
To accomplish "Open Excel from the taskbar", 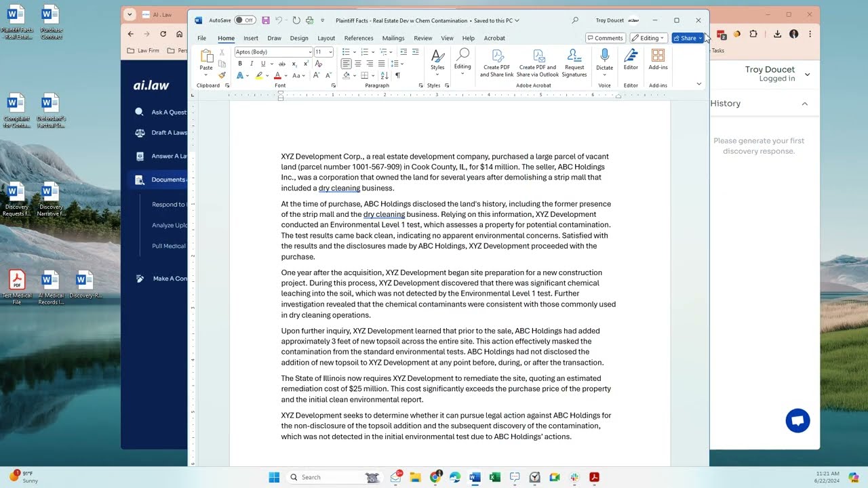I will 495,477.
